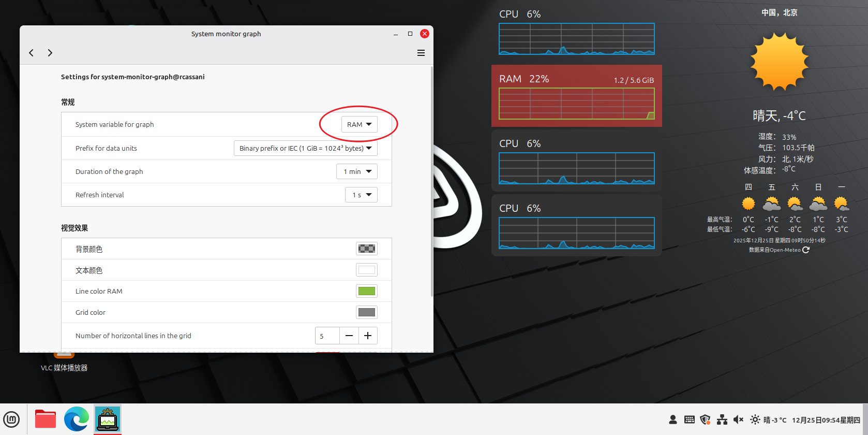Click the bottom CPU 6% graph desklet

577,225
